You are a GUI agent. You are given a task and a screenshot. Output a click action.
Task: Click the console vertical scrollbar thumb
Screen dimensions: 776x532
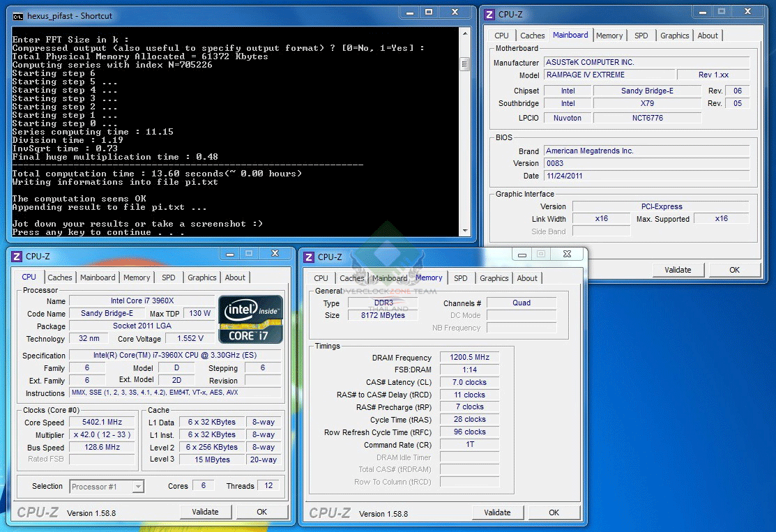pyautogui.click(x=465, y=64)
